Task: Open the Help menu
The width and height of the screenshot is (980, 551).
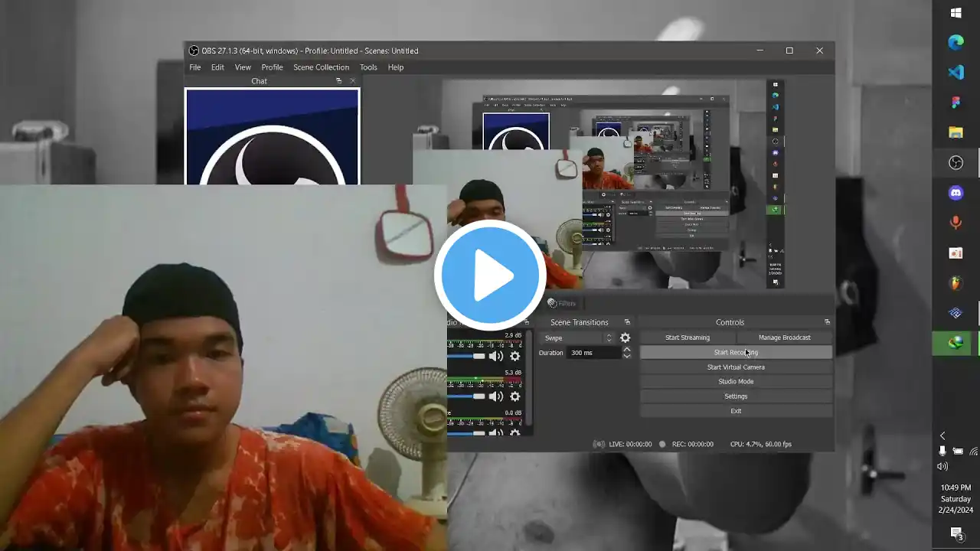Action: click(x=396, y=67)
